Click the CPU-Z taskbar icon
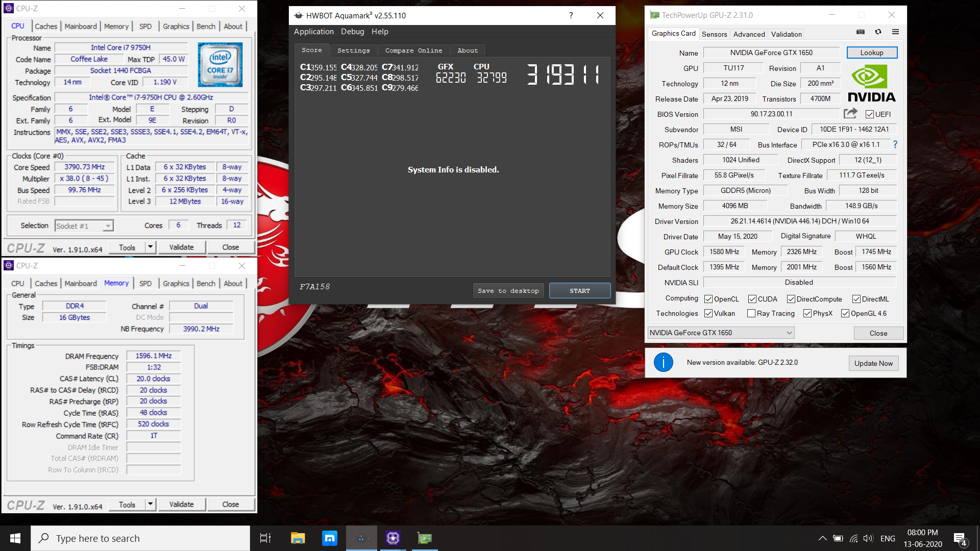This screenshot has width=980, height=551. click(x=393, y=538)
